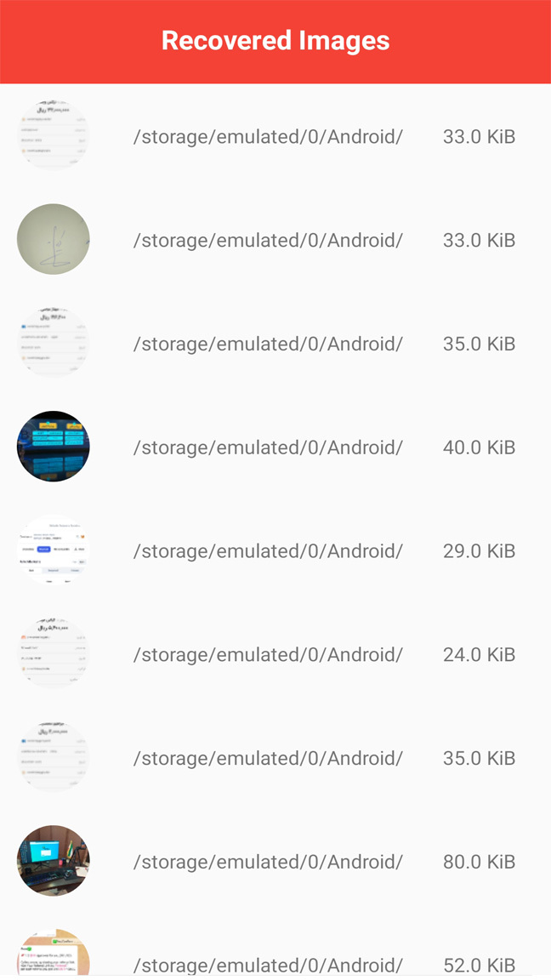The height and width of the screenshot is (980, 551).
Task: Select the receipt thumbnail, 24.0 KiB
Action: [x=53, y=654]
